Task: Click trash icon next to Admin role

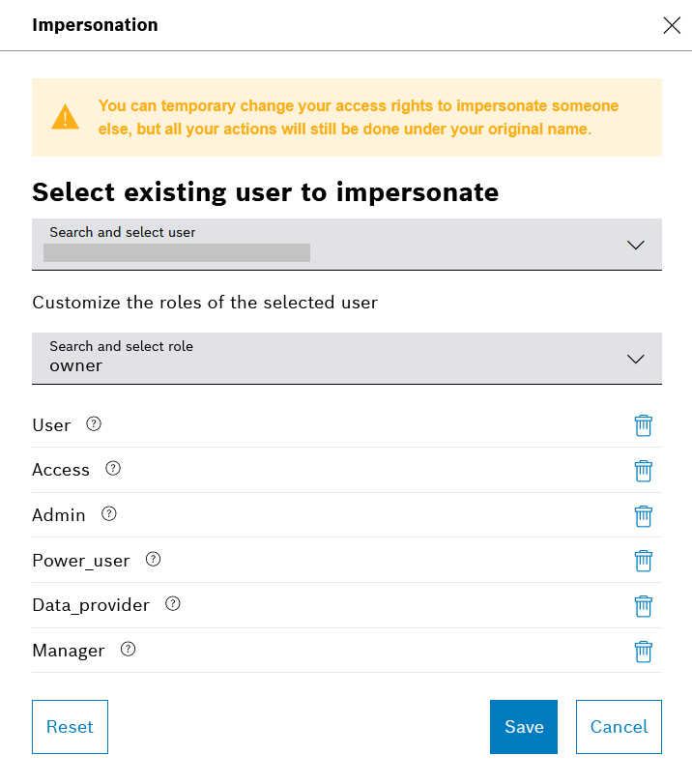Action: pyautogui.click(x=643, y=515)
